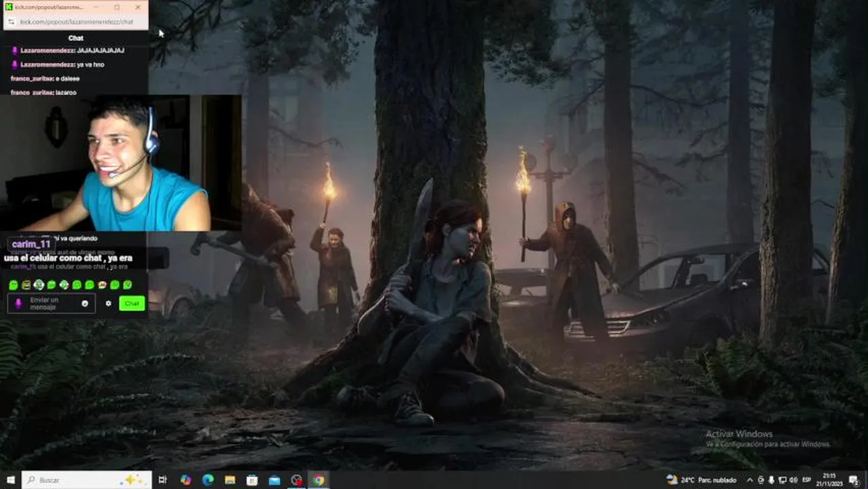This screenshot has width=868, height=489.
Task: Open network settings tray icon
Action: pos(782,480)
